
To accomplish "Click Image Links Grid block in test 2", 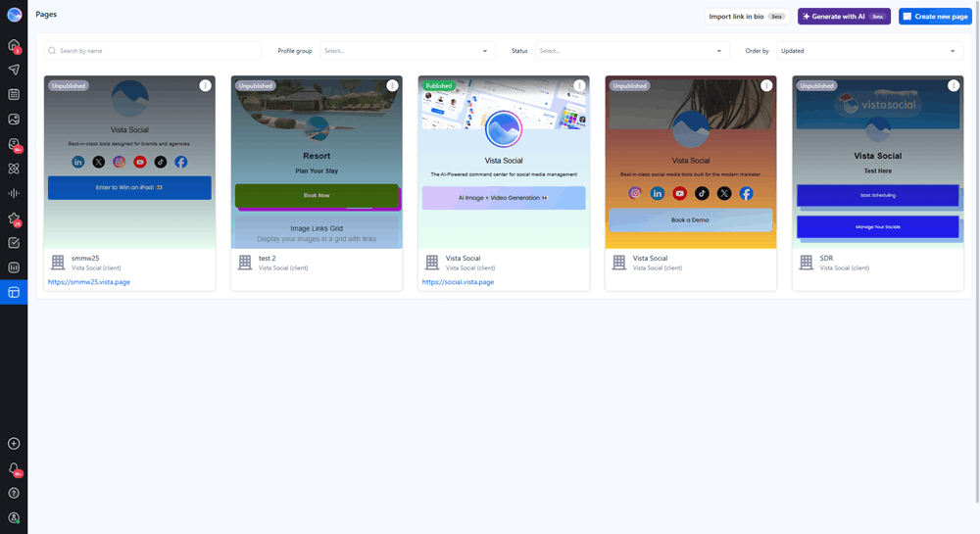I will coord(317,233).
